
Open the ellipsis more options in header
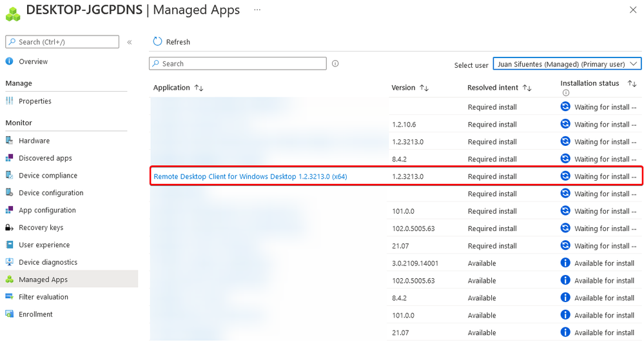tap(257, 10)
